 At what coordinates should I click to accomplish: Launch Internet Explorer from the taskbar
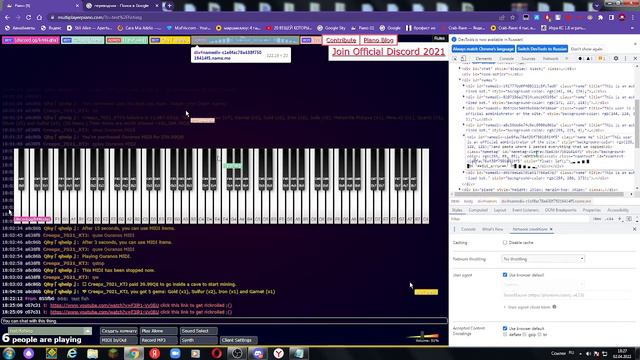72,353
